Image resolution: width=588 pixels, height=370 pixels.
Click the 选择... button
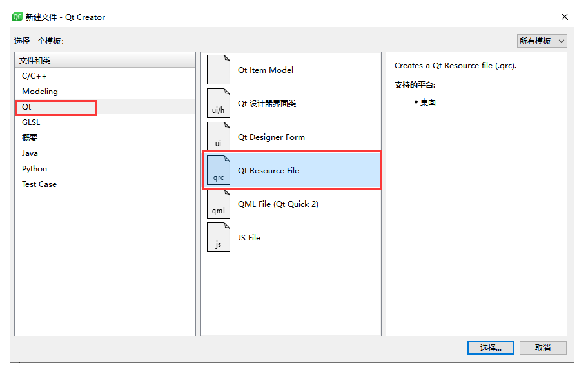click(491, 348)
